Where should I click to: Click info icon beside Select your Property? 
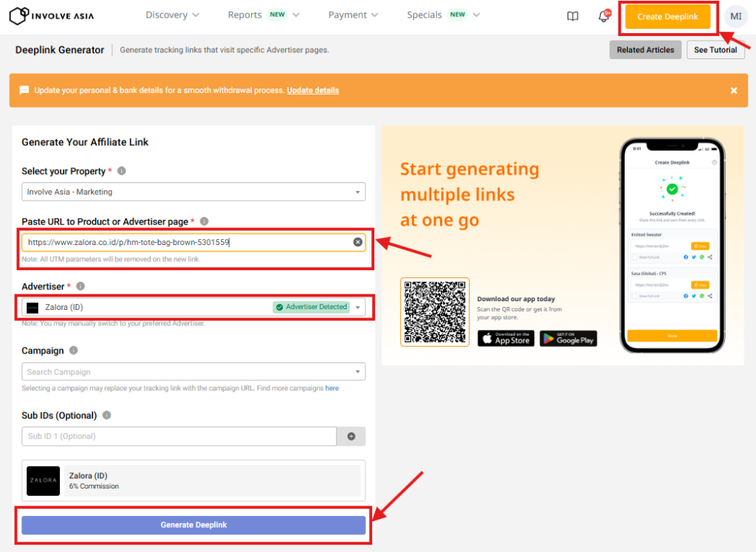(122, 171)
